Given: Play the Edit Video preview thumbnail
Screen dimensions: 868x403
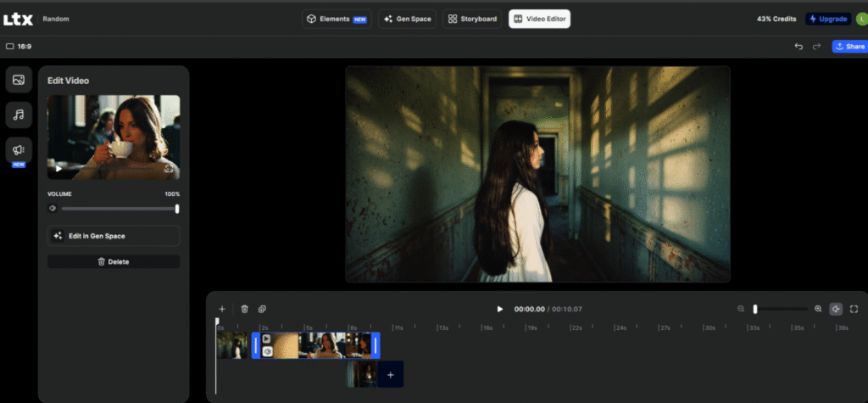Looking at the screenshot, I should pos(58,169).
